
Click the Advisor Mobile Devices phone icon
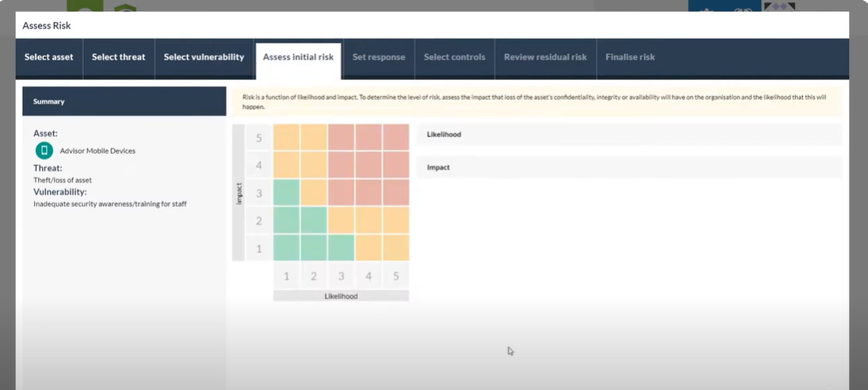coord(44,151)
